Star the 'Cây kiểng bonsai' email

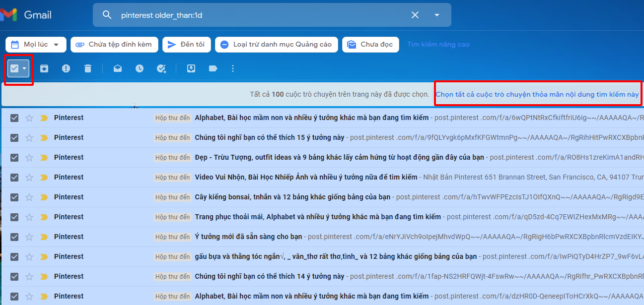coord(29,197)
